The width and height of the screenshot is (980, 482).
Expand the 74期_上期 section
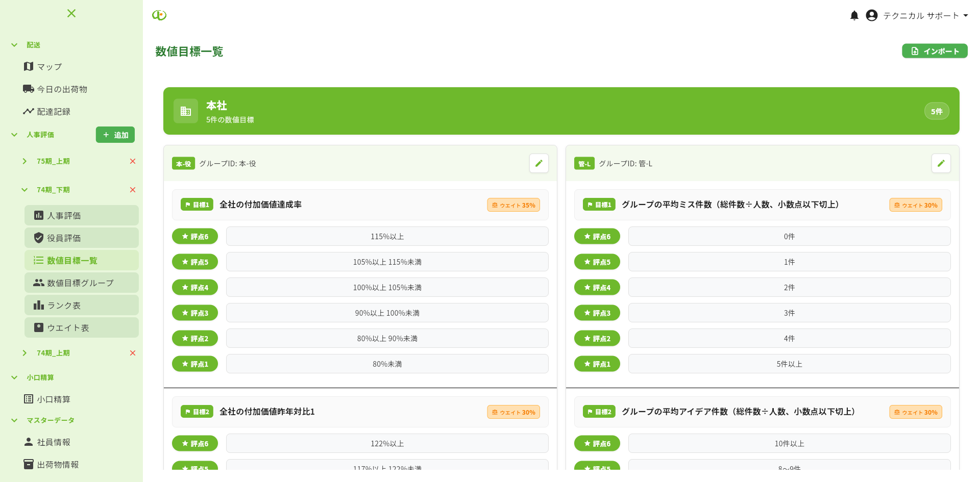point(24,352)
